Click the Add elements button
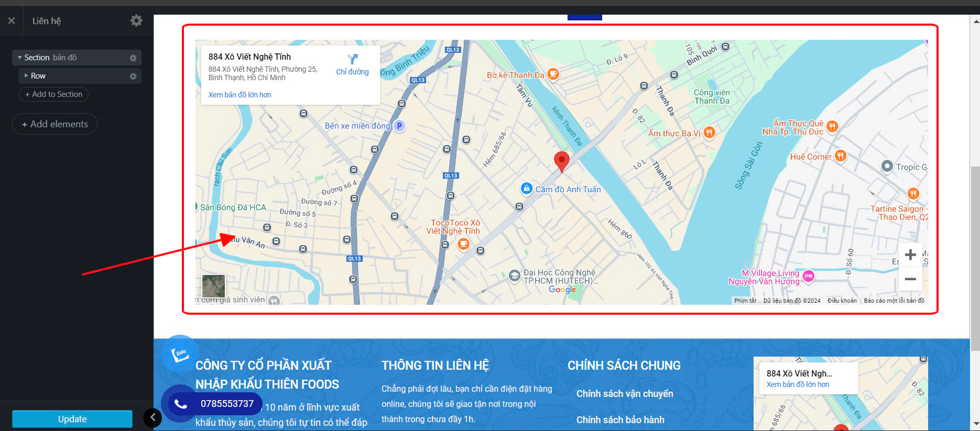980x431 pixels. (55, 124)
